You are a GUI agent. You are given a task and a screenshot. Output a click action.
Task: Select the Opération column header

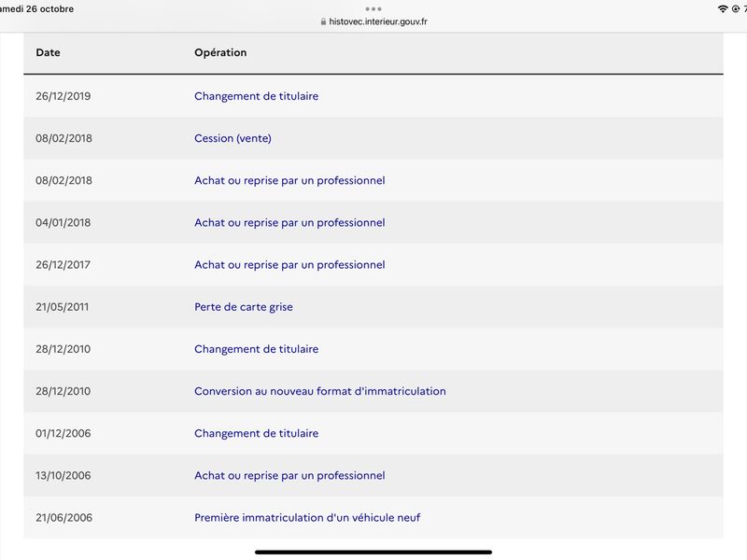pos(220,52)
